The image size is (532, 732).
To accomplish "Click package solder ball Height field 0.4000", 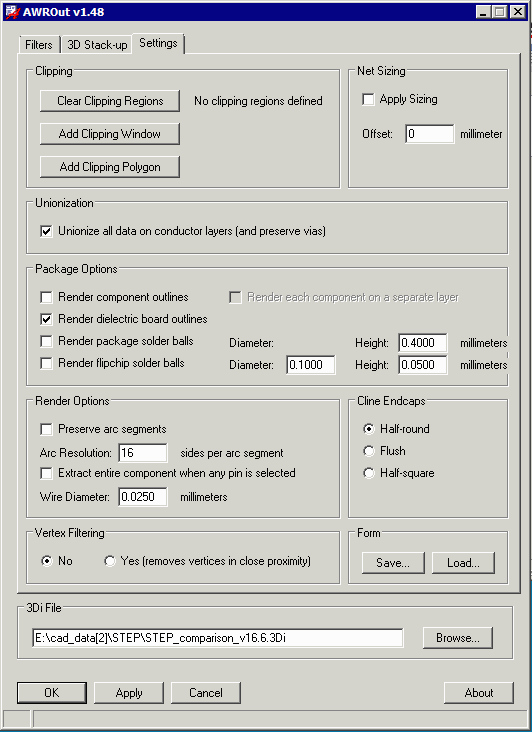I will pyautogui.click(x=423, y=343).
